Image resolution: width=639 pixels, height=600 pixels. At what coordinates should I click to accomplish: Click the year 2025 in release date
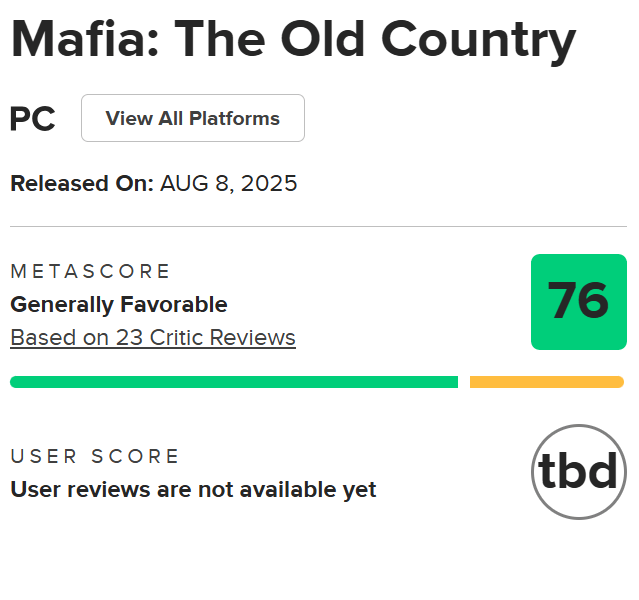[x=269, y=183]
